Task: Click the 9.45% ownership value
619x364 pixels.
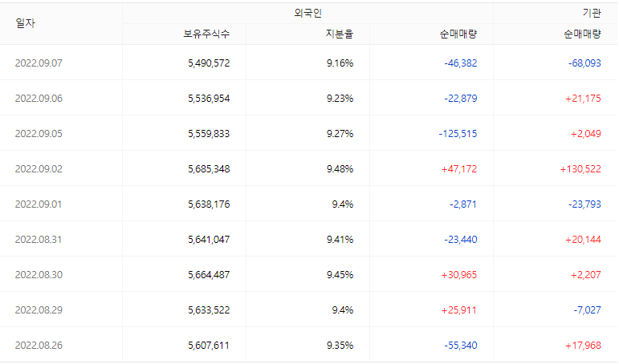Action: 340,275
